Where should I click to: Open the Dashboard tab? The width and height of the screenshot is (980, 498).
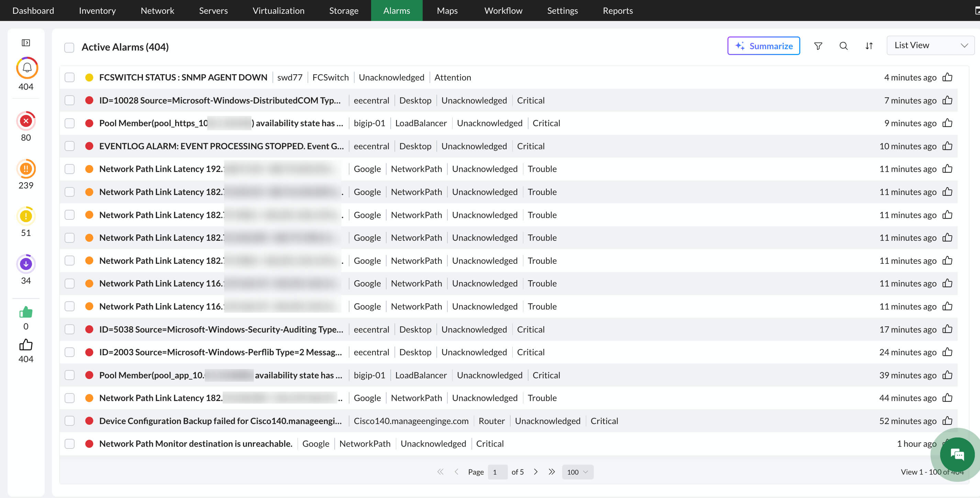click(x=33, y=10)
